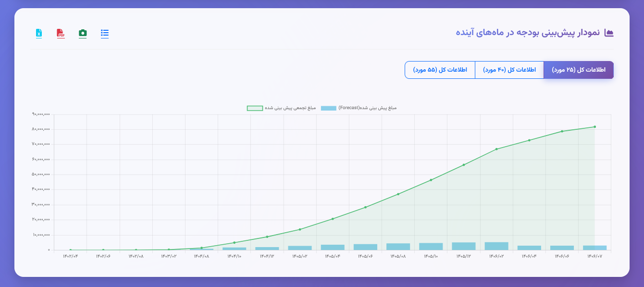This screenshot has width=644, height=287.
Task: Click the forecast bar at ۱۴۰۴/۱۰
Action: (235, 249)
